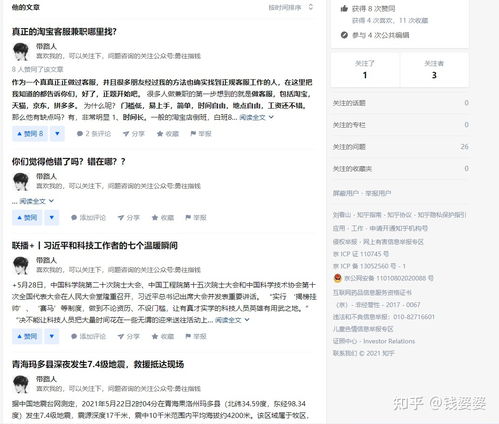View the 关注者 count of 3

(x=434, y=70)
